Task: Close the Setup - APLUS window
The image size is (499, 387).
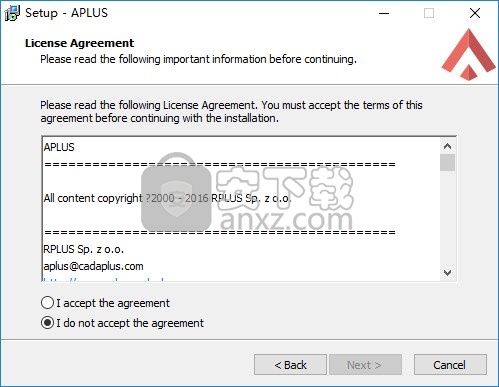Action: 475,13
